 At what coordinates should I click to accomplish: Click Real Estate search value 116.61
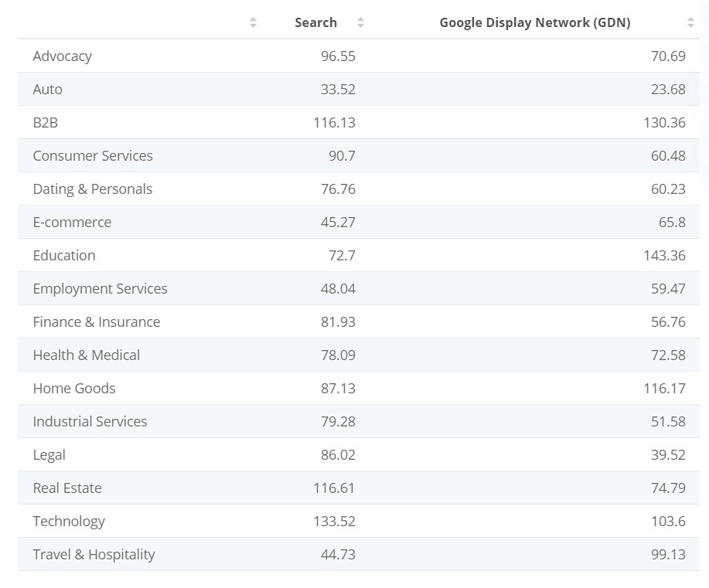click(x=334, y=488)
